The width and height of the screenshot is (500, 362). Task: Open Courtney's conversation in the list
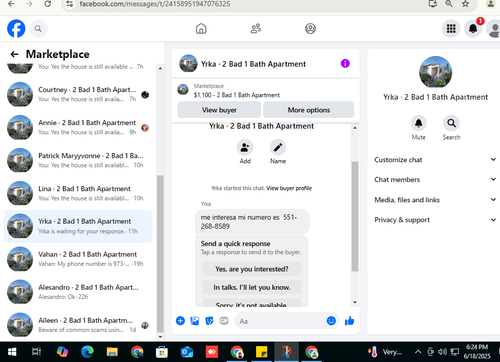click(x=78, y=94)
